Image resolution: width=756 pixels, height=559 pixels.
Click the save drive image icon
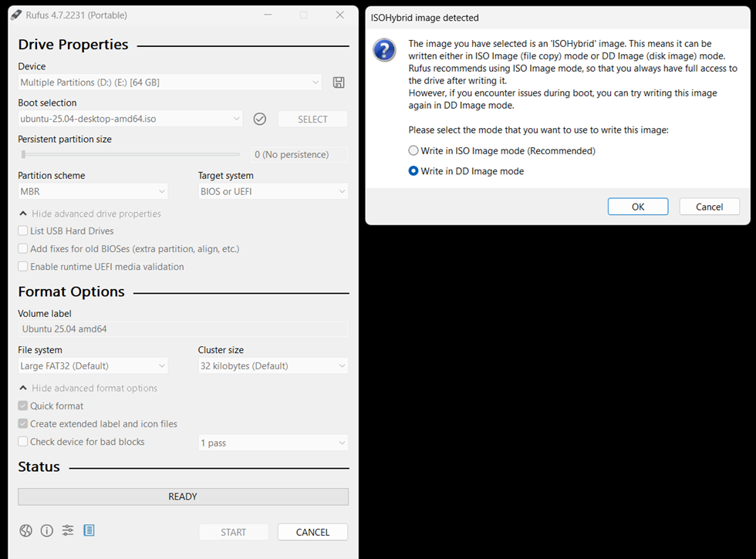pos(338,83)
